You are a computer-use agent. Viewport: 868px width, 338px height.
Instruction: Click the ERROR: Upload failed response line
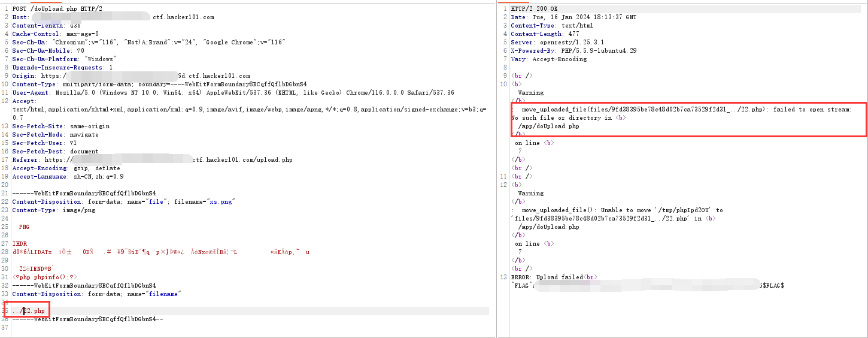click(554, 277)
